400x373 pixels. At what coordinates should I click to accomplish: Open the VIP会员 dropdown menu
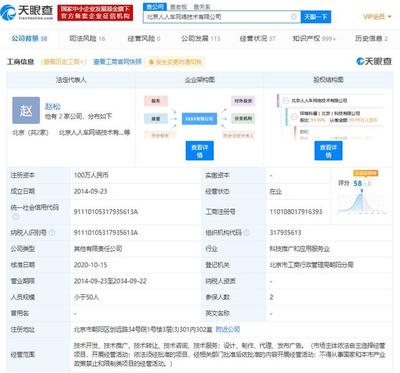coord(377,16)
